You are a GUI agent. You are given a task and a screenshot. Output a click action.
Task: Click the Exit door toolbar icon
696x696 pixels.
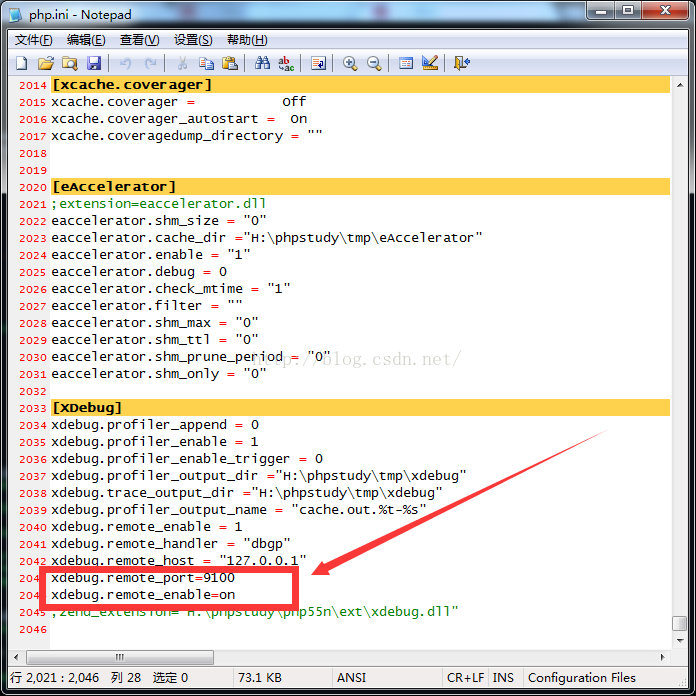point(462,63)
